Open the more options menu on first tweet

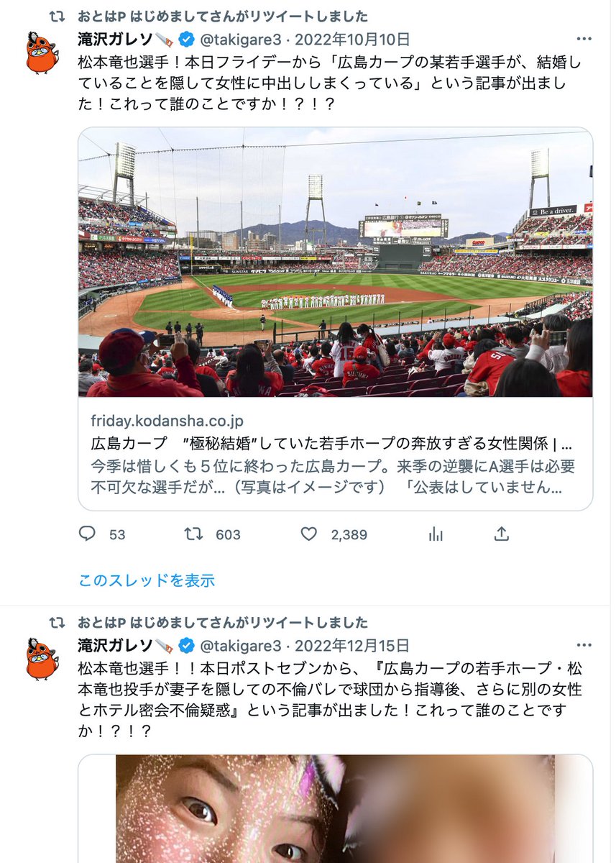[x=584, y=39]
